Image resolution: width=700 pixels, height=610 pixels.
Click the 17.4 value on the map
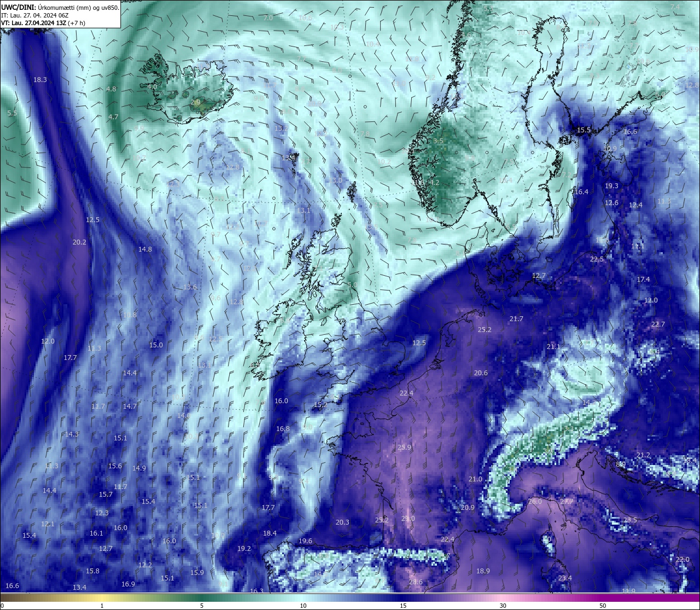click(x=643, y=279)
